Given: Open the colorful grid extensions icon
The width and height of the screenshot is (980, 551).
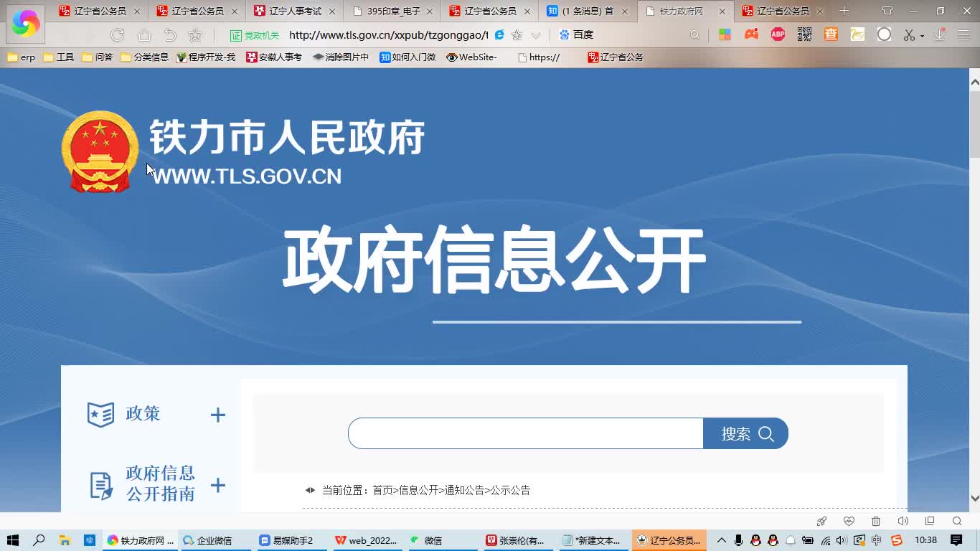Looking at the screenshot, I should click(x=725, y=34).
